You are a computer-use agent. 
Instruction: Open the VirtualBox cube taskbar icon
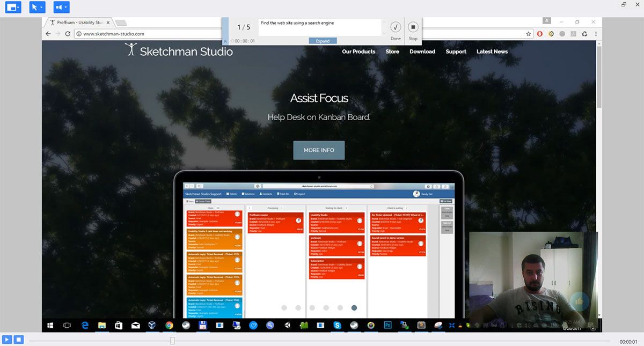pyautogui.click(x=152, y=325)
